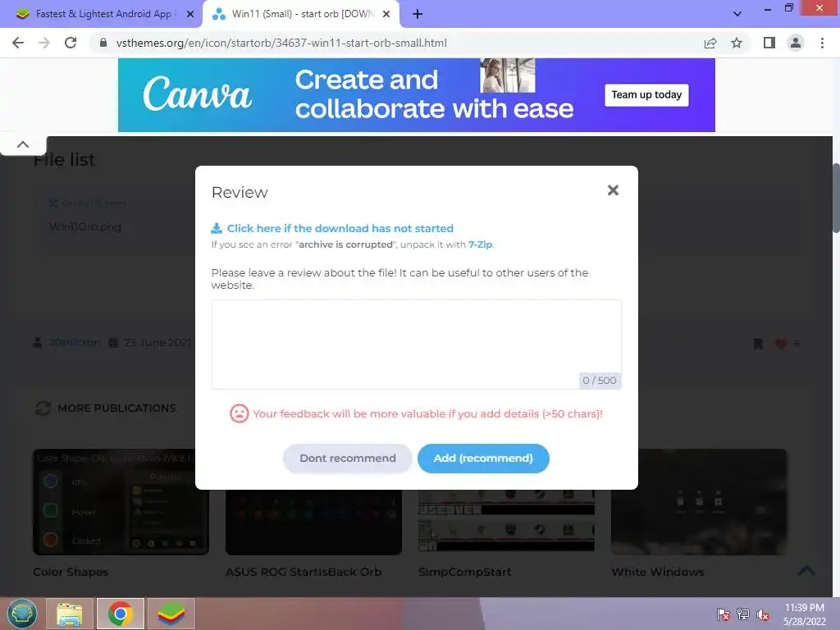Image resolution: width=840 pixels, height=630 pixels.
Task: Bookmark this page with the star
Action: (737, 43)
